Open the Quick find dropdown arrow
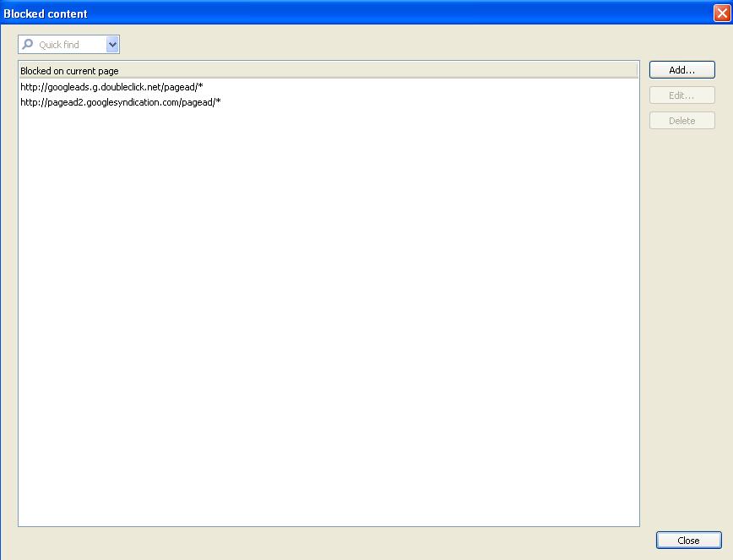This screenshot has height=560, width=733. (112, 45)
